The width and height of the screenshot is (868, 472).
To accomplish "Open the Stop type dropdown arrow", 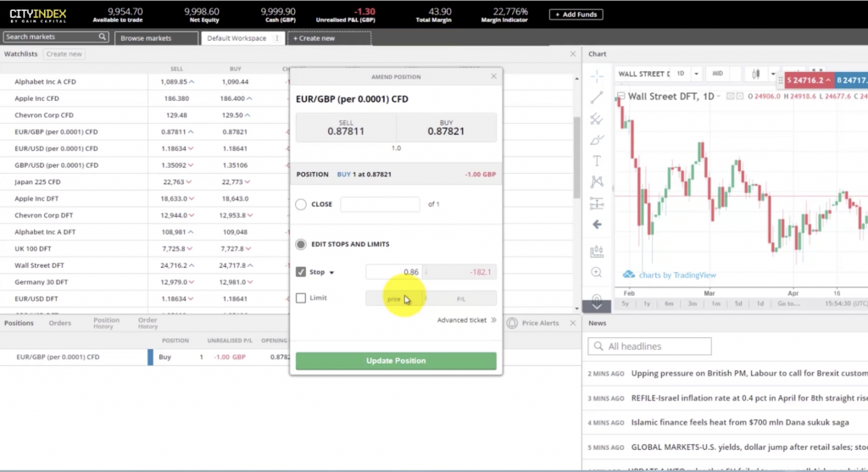I will (331, 272).
